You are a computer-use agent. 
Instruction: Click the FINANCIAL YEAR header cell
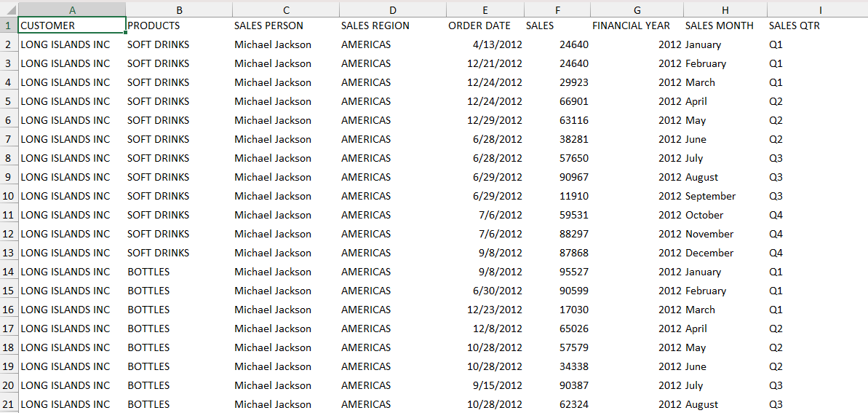[637, 25]
